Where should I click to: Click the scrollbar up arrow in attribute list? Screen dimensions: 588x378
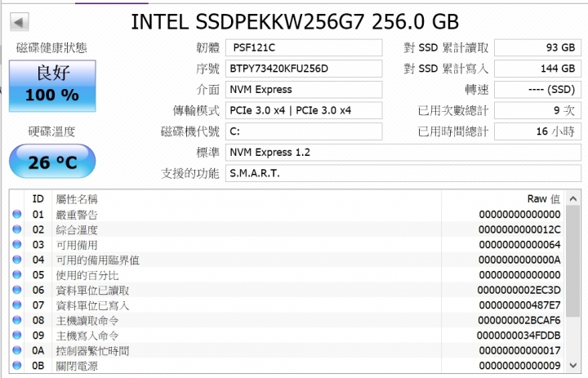573,198
